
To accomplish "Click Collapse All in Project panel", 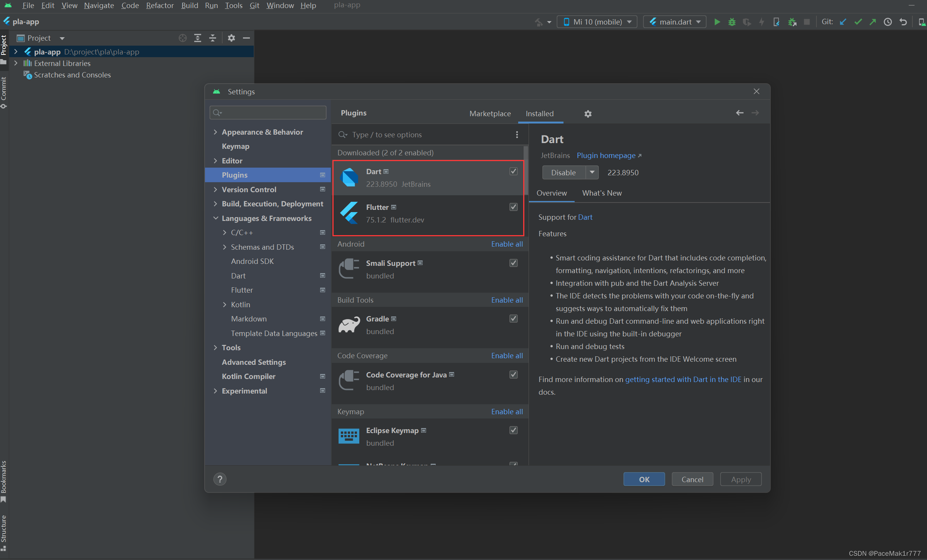I will point(213,38).
